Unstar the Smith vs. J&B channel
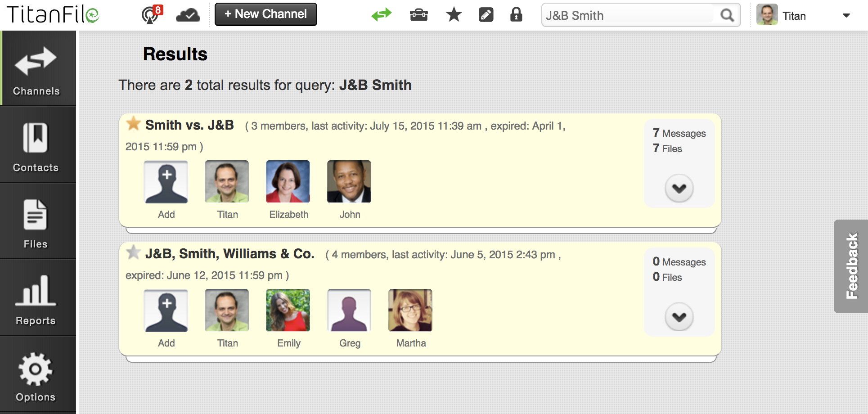The height and width of the screenshot is (414, 868). tap(133, 124)
